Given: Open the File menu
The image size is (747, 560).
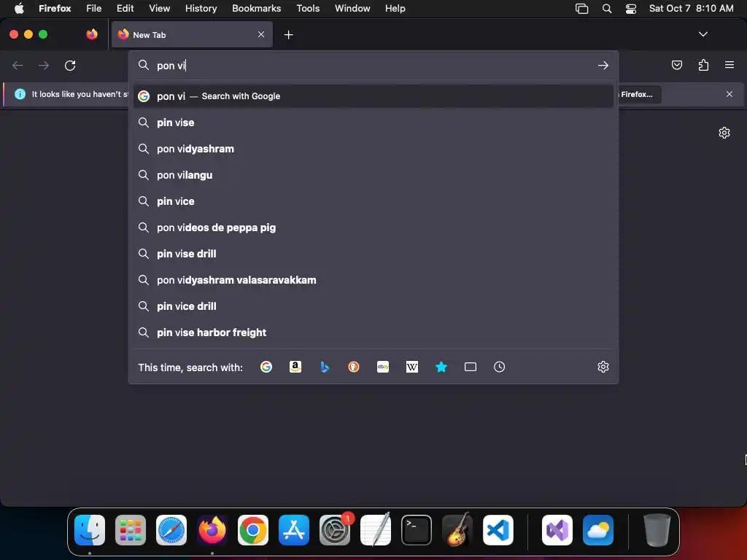Looking at the screenshot, I should click(x=93, y=8).
